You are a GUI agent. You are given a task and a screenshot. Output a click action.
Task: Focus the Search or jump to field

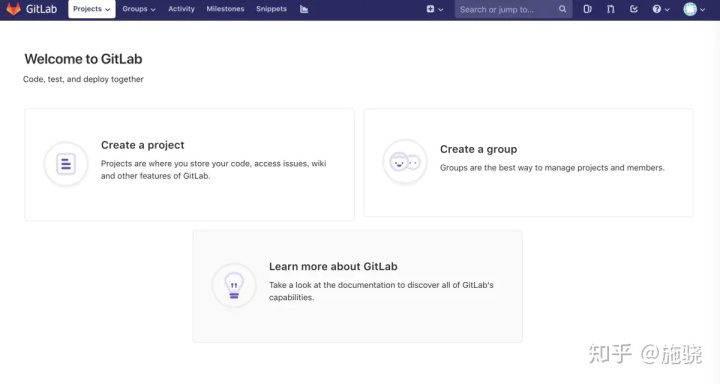[513, 9]
